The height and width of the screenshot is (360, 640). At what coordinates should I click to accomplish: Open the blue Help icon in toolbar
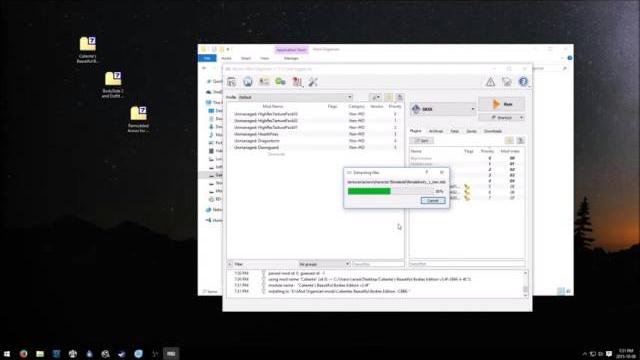(x=523, y=82)
